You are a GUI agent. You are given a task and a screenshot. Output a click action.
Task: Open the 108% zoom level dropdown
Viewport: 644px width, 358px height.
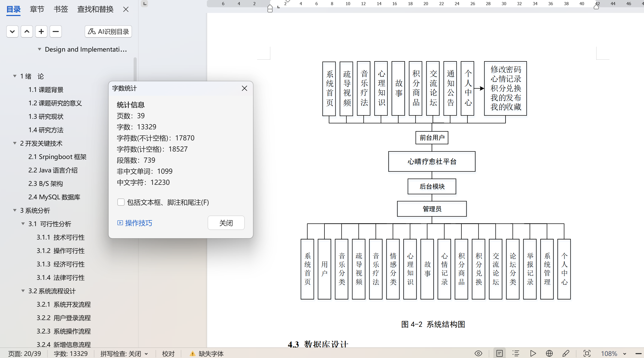[625, 354]
